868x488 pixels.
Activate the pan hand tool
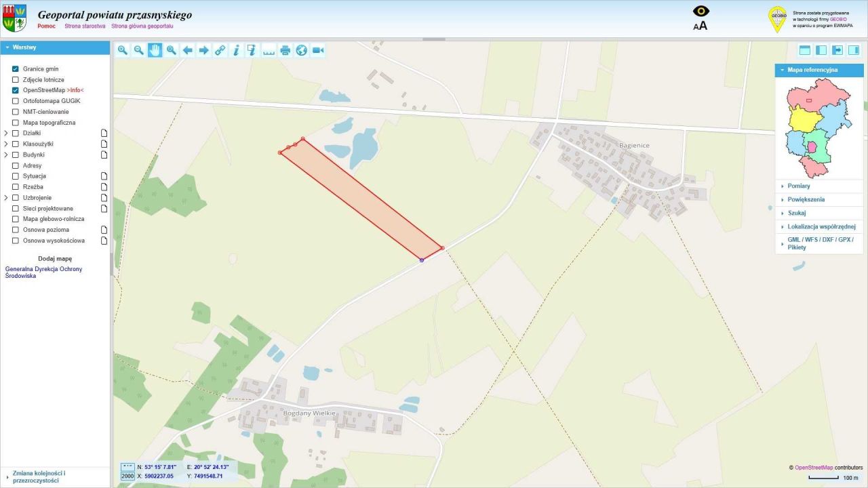point(155,50)
